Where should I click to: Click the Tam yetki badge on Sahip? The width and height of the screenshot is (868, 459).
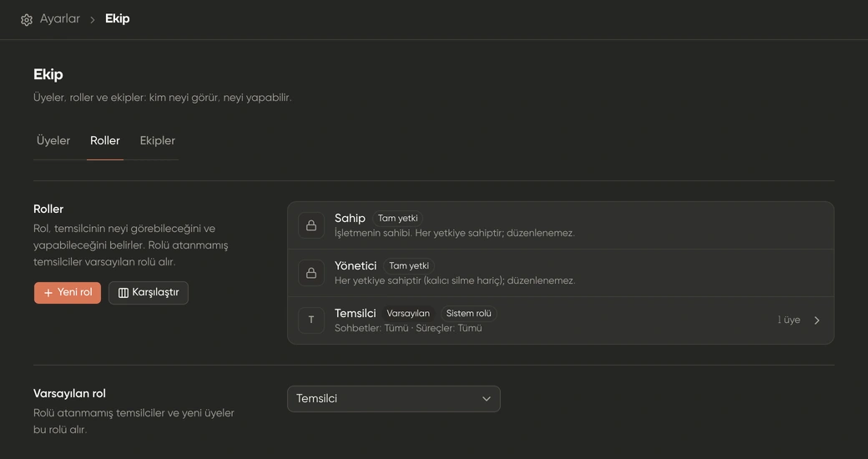pyautogui.click(x=397, y=218)
